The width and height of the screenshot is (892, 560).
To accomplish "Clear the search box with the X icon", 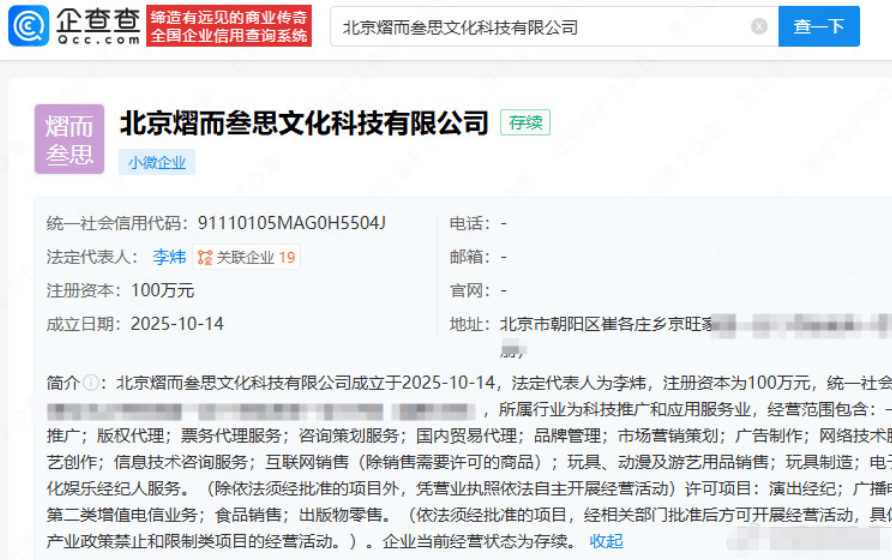I will pos(759,27).
